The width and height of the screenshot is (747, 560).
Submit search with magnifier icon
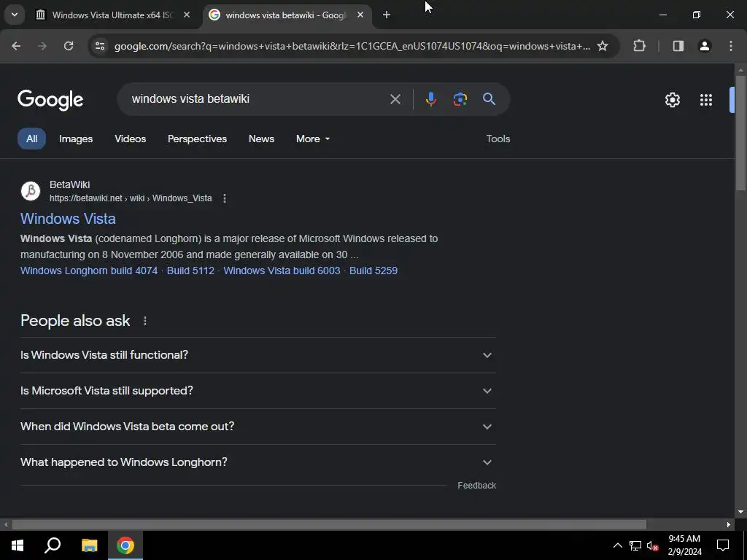(489, 99)
